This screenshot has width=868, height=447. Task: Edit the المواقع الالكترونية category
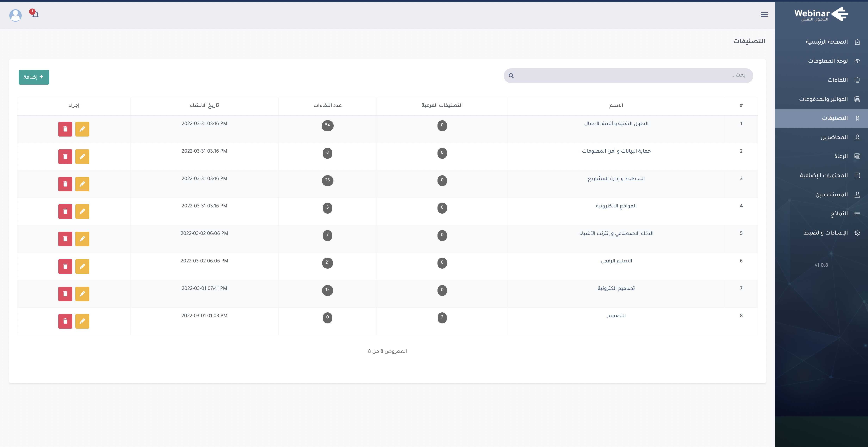pyautogui.click(x=82, y=211)
